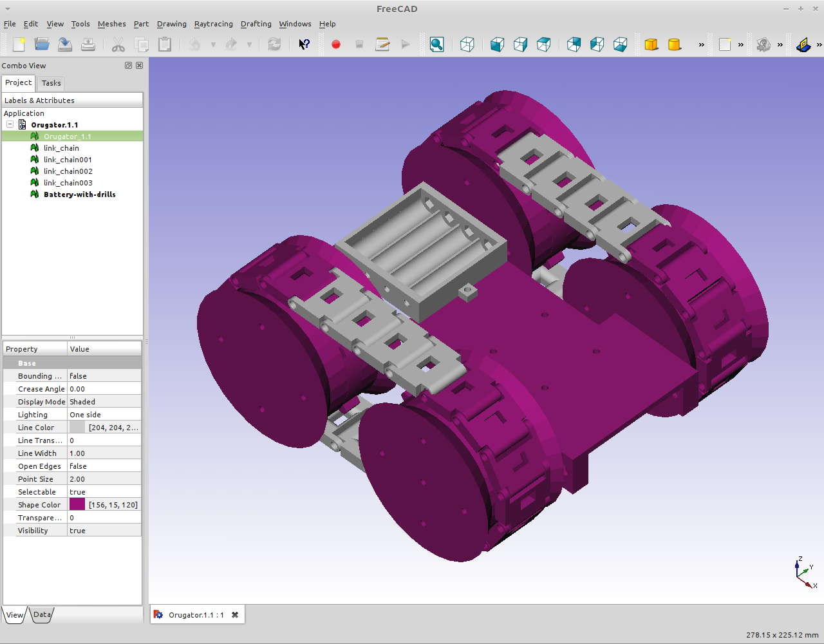Screen dimensions: 824x644
Task: Click the Shape Color purple swatch
Action: pyautogui.click(x=77, y=505)
